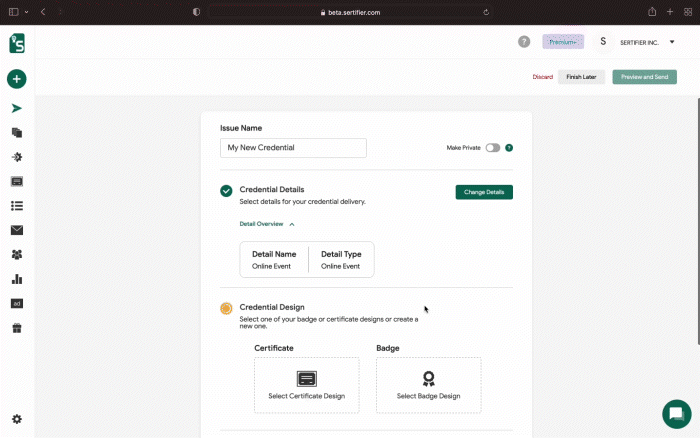Click the Change Details button
700x438 pixels.
pos(484,192)
